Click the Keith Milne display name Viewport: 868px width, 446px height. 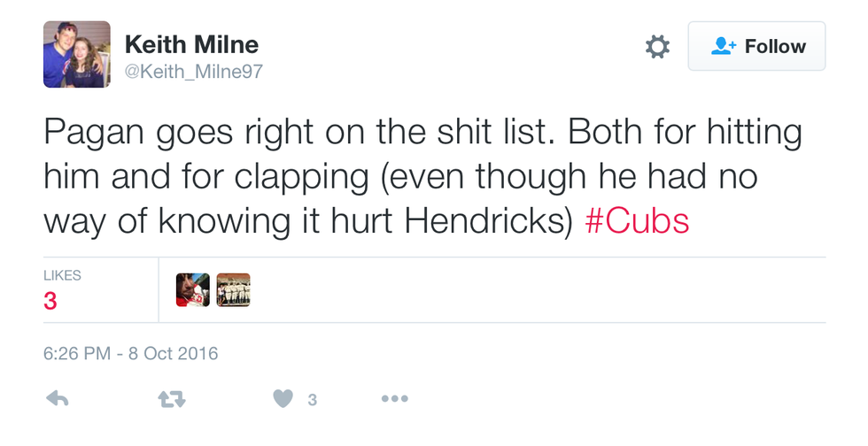191,43
